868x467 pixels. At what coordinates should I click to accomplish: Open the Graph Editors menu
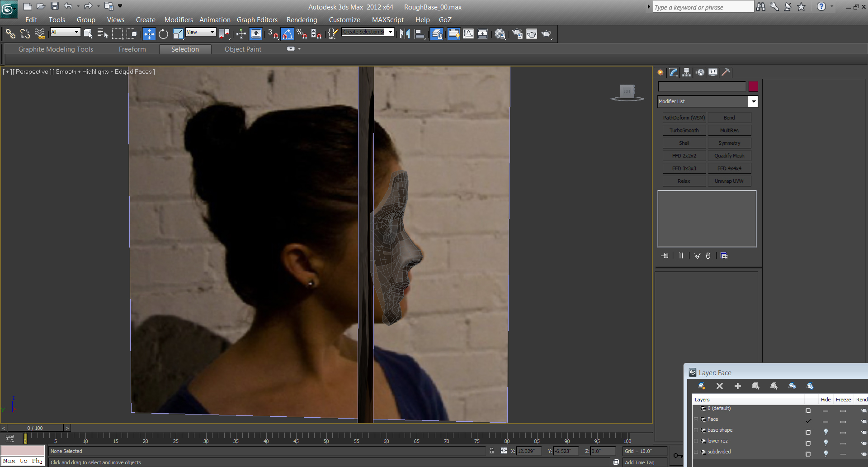[257, 20]
